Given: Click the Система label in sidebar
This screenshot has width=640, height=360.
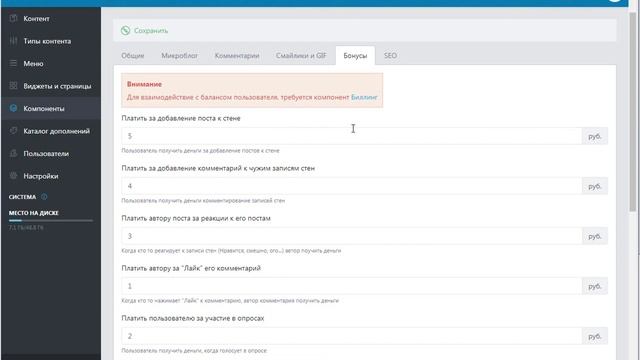Looking at the screenshot, I should coord(22,197).
